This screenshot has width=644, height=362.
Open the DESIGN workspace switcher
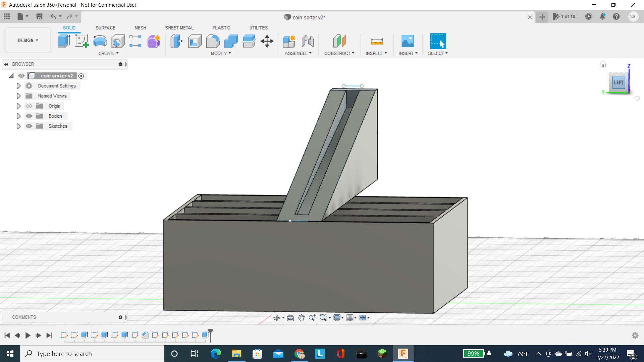tap(28, 40)
